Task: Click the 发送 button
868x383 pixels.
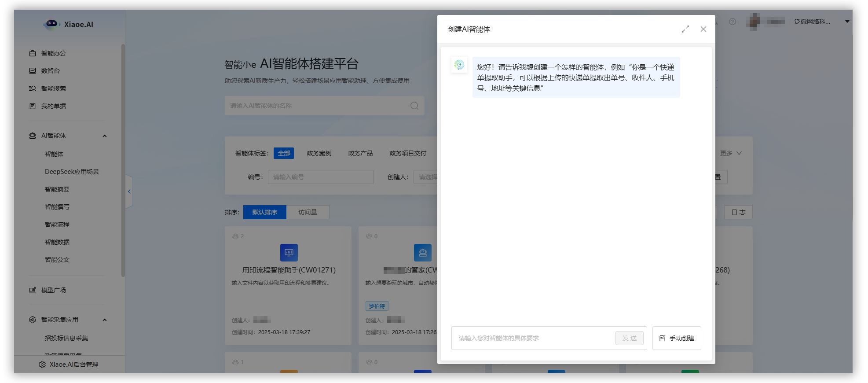Action: [630, 338]
